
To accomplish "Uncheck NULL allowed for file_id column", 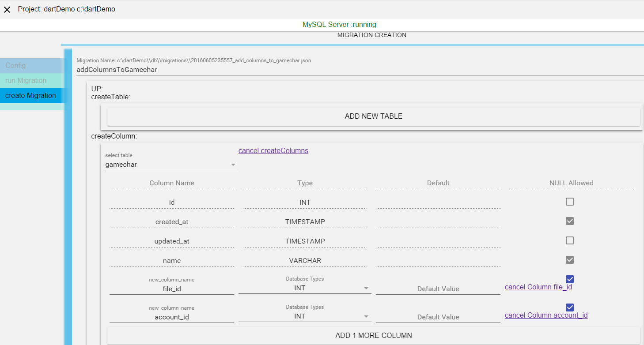I will coord(570,279).
